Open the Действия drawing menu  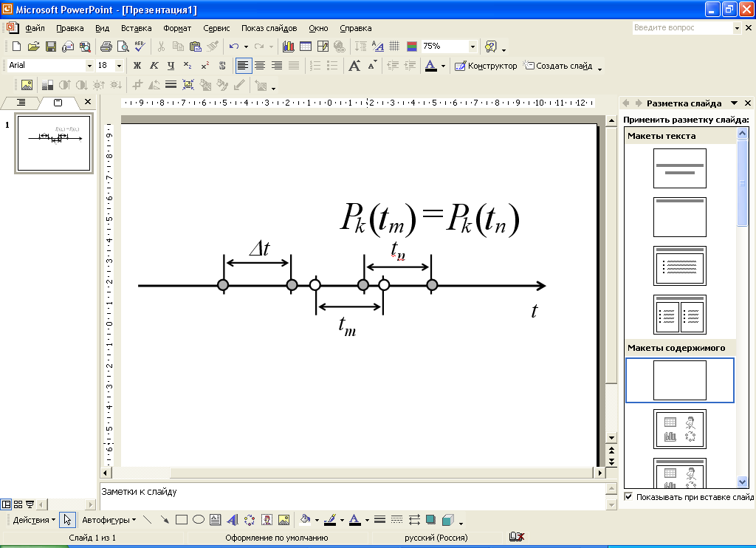point(34,520)
